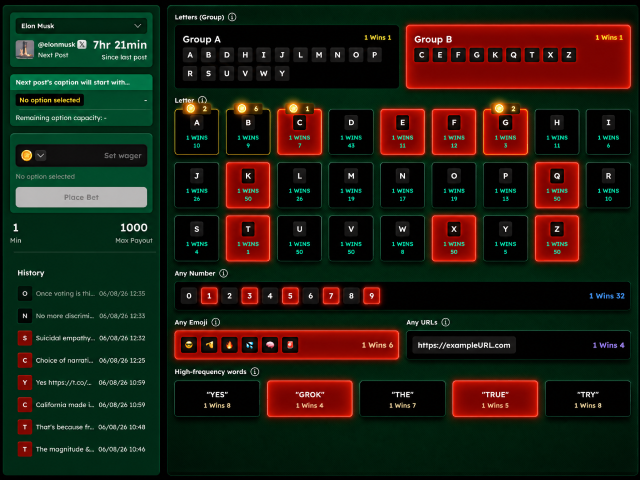Click number 9 in Any Number row

pos(371,296)
